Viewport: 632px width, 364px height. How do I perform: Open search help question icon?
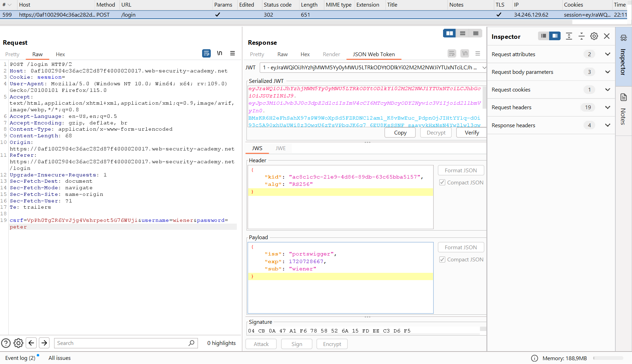pos(6,343)
